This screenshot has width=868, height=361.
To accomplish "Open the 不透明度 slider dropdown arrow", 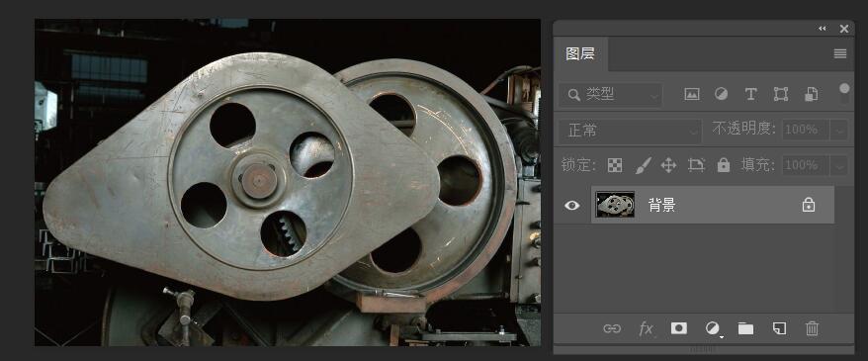I will point(839,131).
